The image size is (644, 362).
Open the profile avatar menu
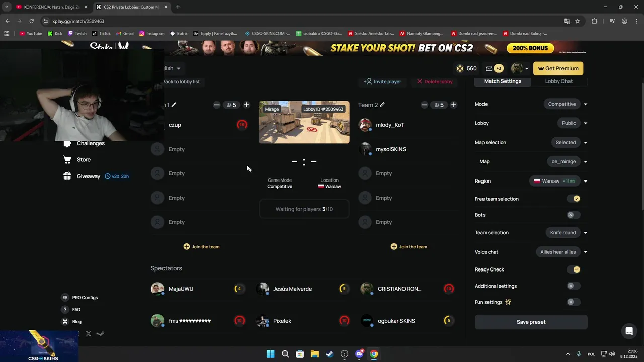[x=519, y=68]
